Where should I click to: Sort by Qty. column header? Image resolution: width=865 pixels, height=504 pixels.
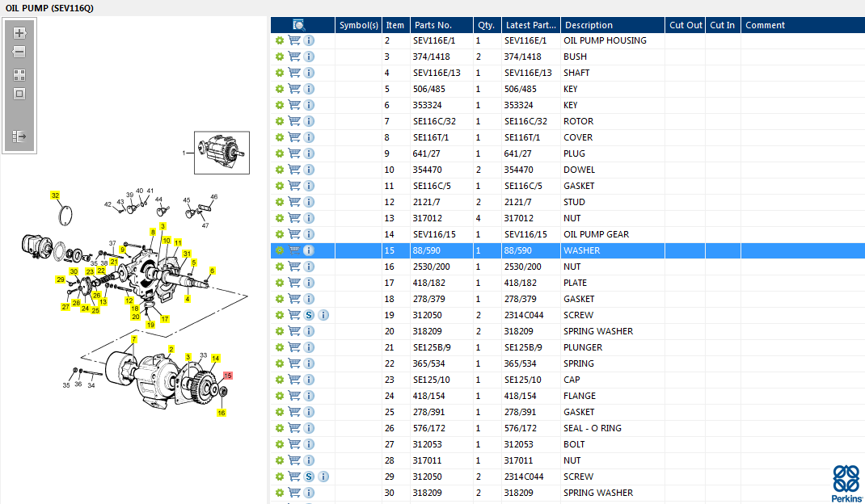click(x=487, y=25)
